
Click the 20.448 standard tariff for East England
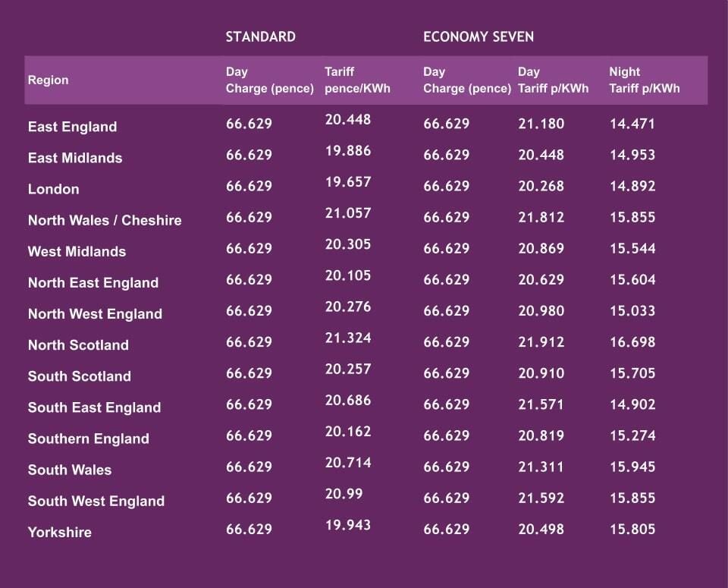347,120
